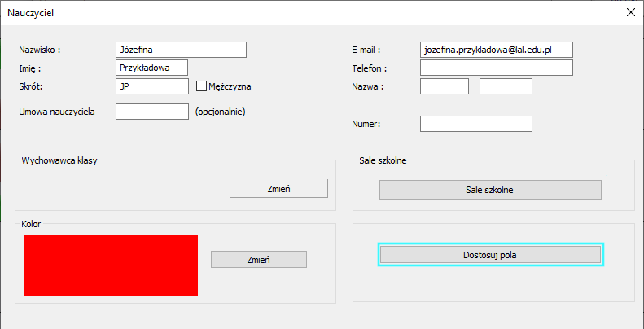Select the Skrót field showing JP
This screenshot has width=644, height=329.
pyautogui.click(x=152, y=86)
